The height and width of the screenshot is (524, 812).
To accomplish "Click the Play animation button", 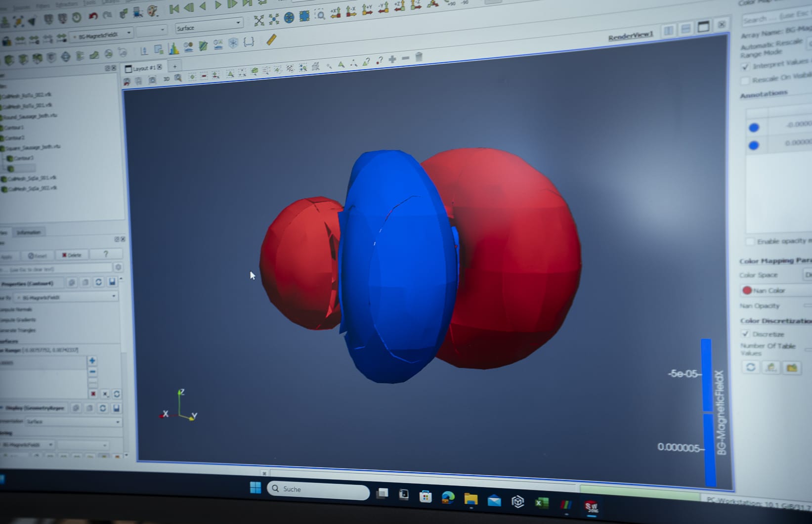I will coord(217,5).
